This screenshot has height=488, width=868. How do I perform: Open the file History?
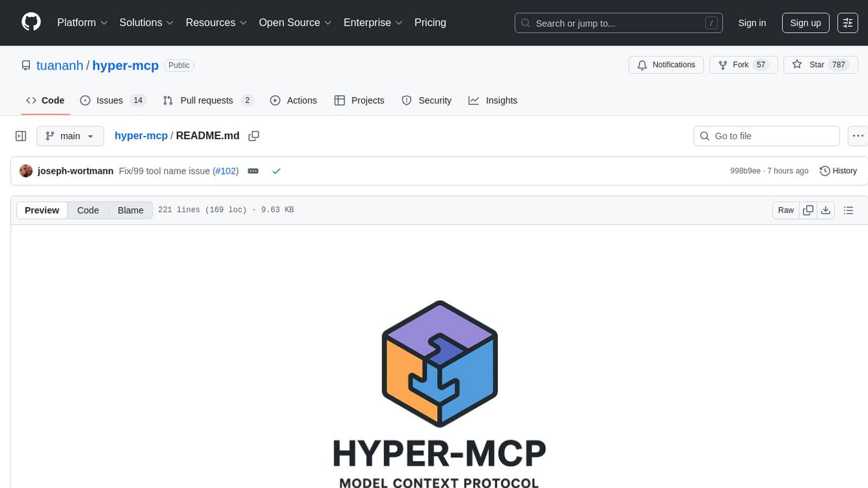pyautogui.click(x=838, y=171)
